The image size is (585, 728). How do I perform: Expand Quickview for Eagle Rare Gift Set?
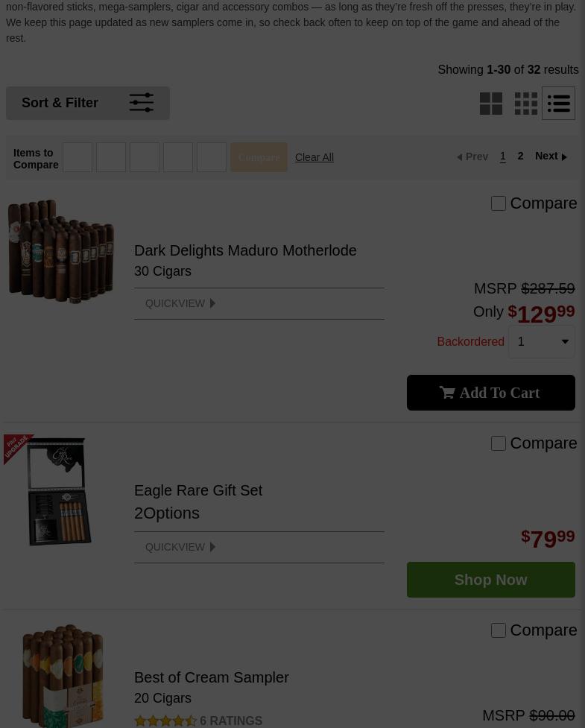(x=180, y=547)
